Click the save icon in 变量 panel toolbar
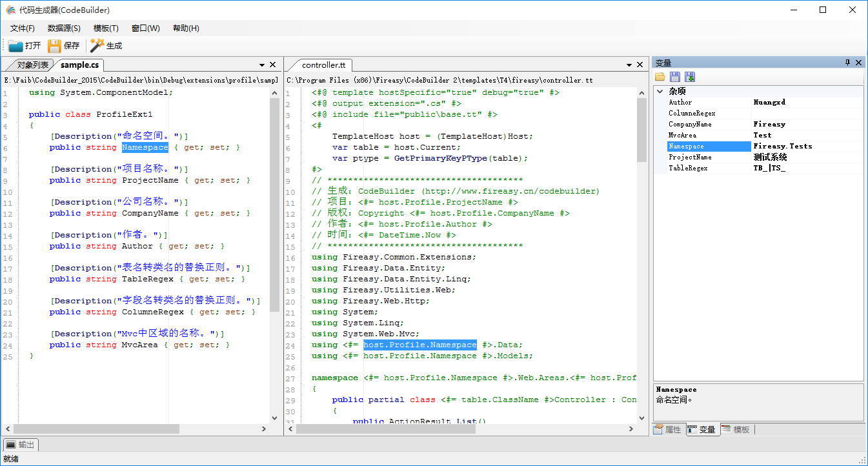This screenshot has width=868, height=466. coord(675,77)
